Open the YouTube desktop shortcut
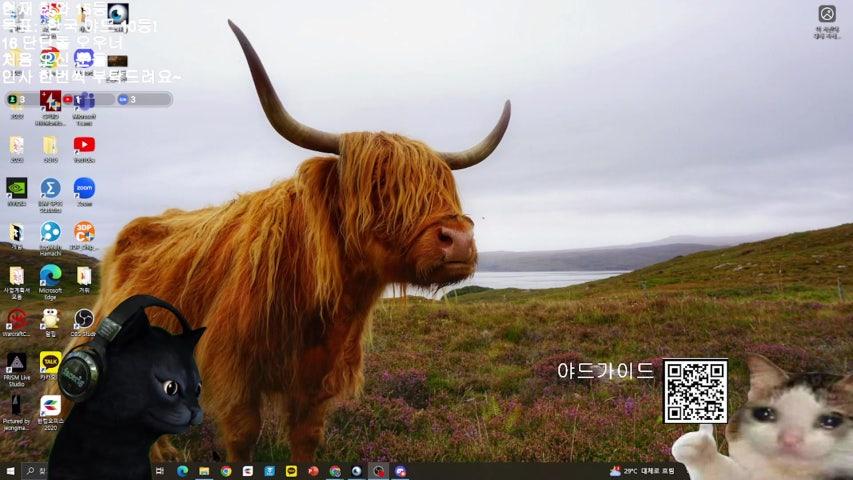Screen dimensions: 853x480 point(84,149)
